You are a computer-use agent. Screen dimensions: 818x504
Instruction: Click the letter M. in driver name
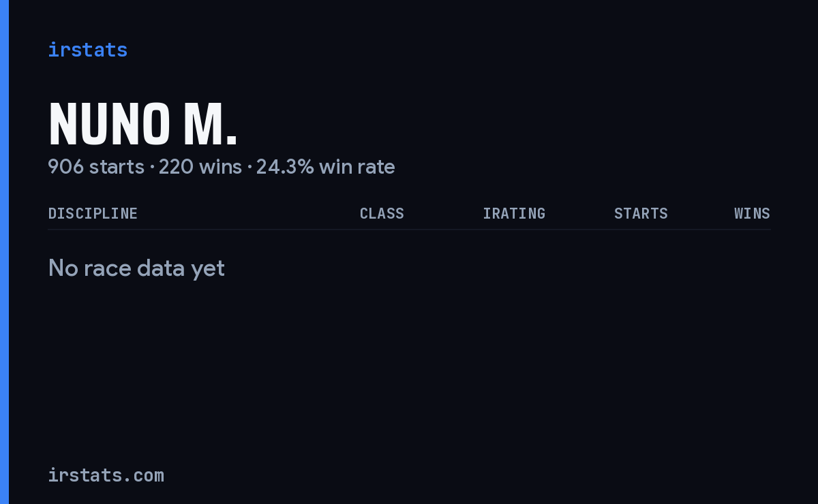[210, 125]
